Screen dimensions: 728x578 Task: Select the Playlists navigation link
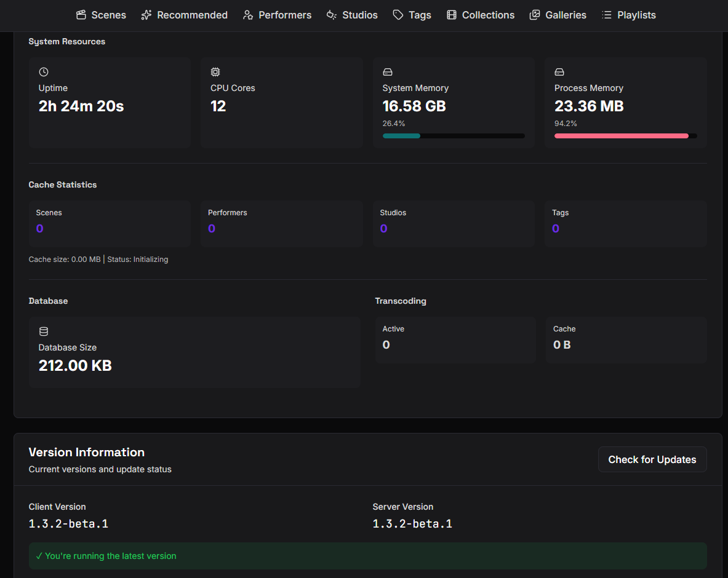[636, 15]
